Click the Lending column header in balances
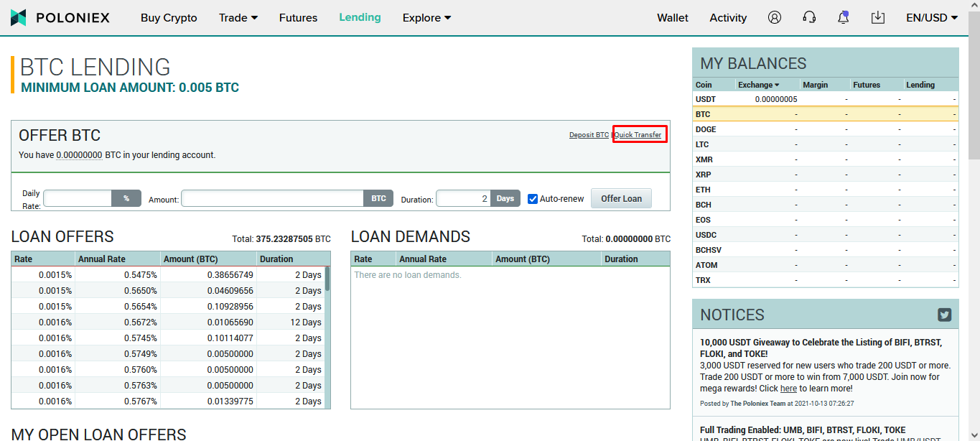 click(x=920, y=85)
